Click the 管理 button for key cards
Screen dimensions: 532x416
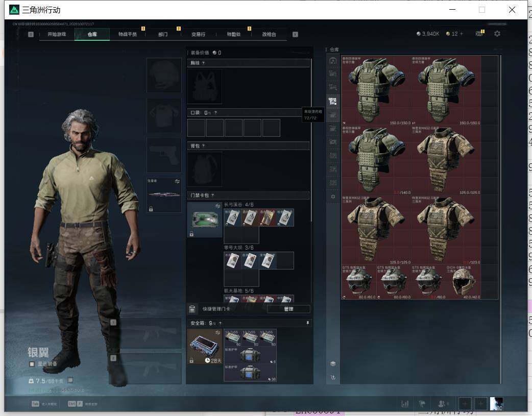click(x=288, y=309)
